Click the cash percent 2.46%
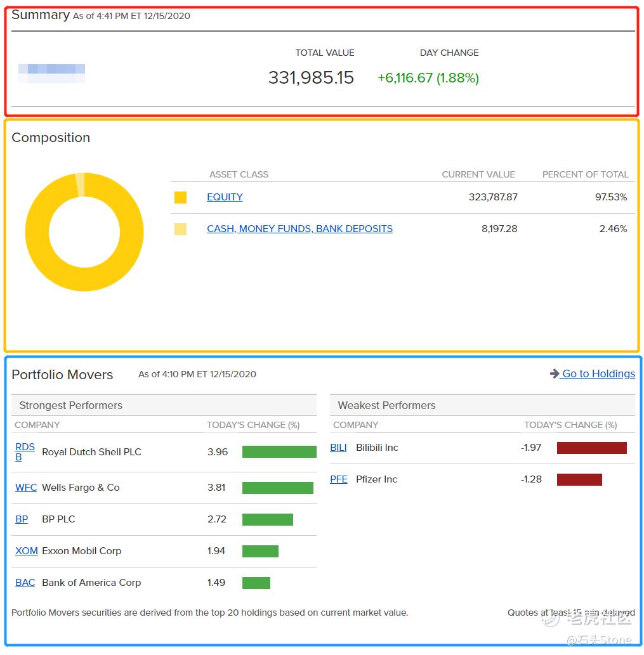Viewport: 644px width, 655px height. (613, 229)
